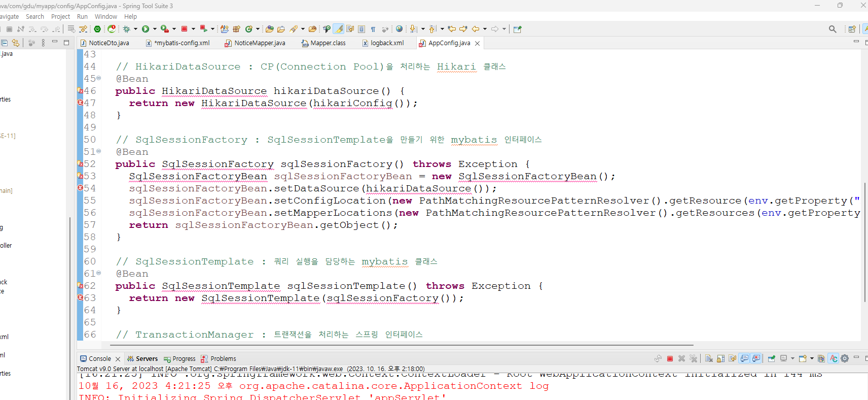
Task: Click the Pin Editor icon
Action: coord(517,29)
